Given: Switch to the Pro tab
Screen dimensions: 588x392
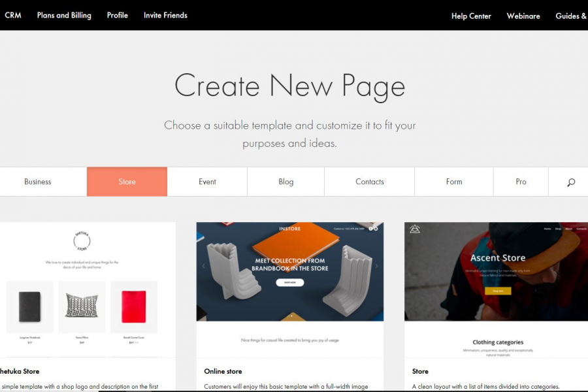Looking at the screenshot, I should [521, 182].
